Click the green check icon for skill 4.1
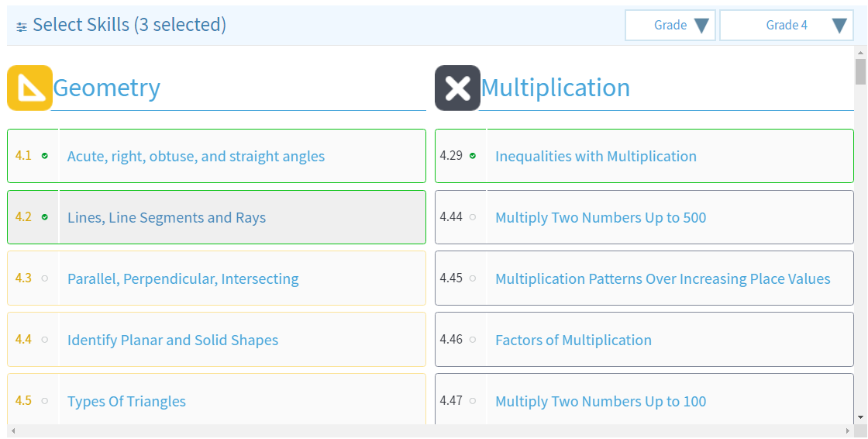This screenshot has width=868, height=439. [45, 156]
